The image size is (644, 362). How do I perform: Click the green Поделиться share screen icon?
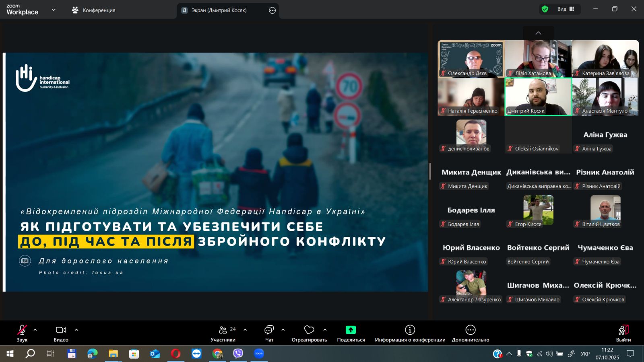(x=351, y=330)
